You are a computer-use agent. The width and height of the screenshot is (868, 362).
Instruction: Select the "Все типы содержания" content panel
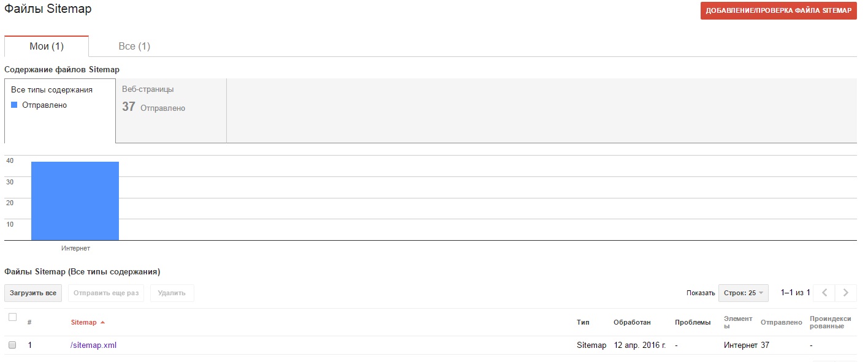59,110
